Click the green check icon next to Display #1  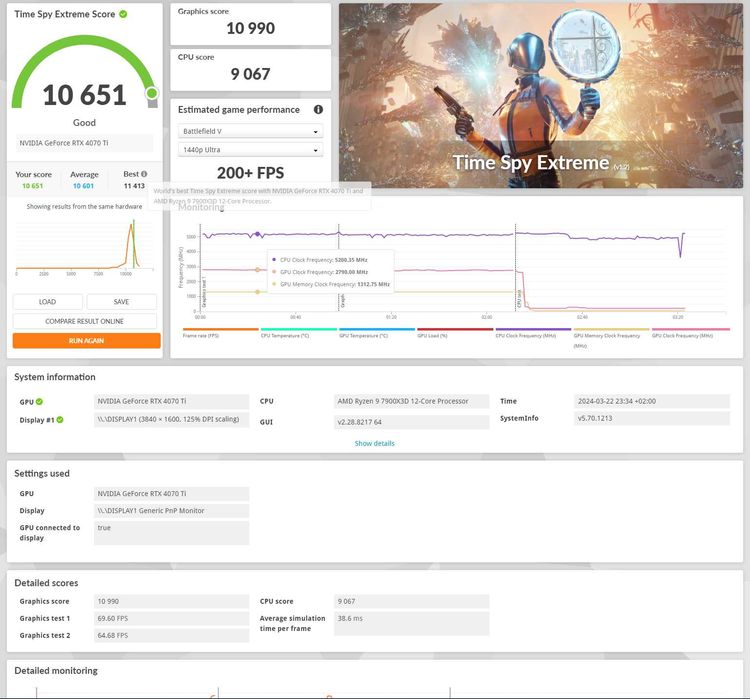[60, 420]
